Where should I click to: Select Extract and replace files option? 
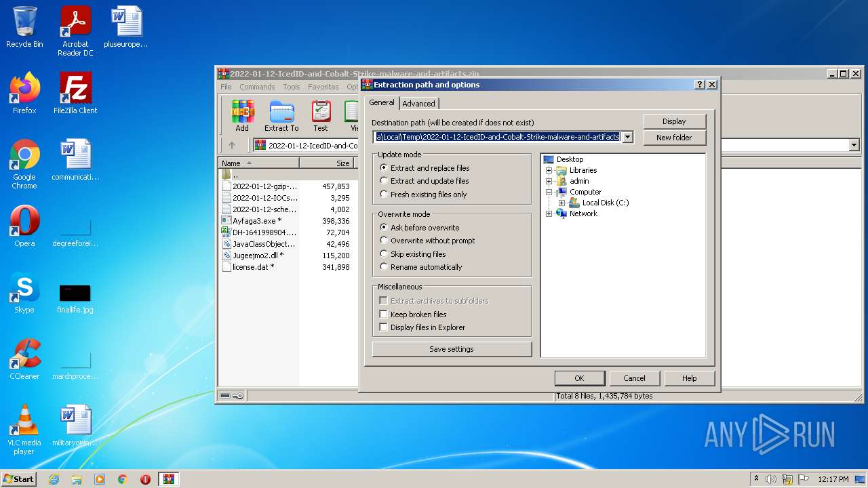coord(384,168)
